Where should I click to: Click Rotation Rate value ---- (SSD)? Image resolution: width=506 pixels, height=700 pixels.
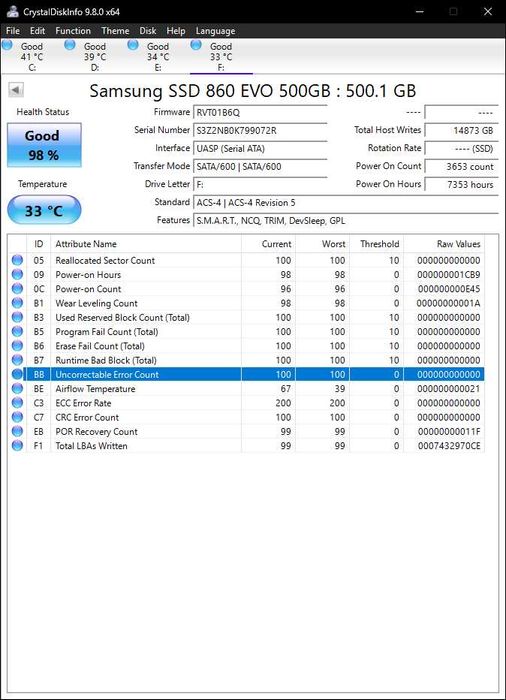point(461,148)
